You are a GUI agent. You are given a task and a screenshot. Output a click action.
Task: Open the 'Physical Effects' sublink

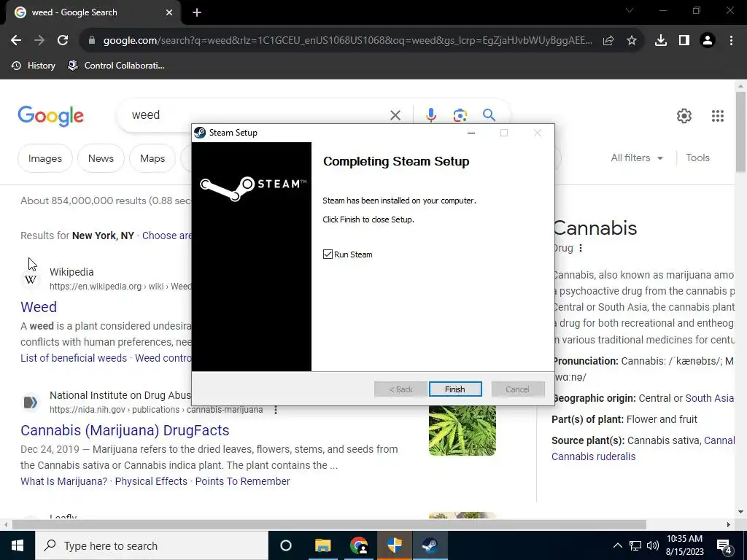(151, 481)
